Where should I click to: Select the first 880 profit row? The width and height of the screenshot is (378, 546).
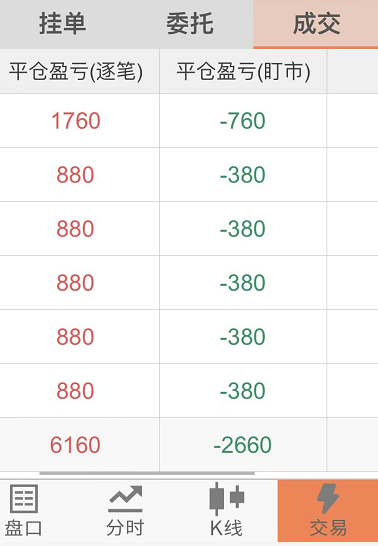[x=189, y=174]
